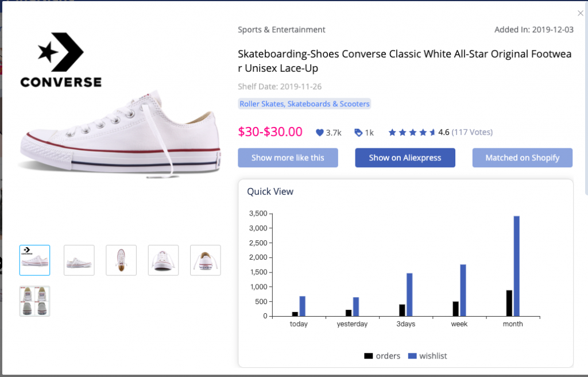This screenshot has width=588, height=377.
Task: Select thumbnail with Converse logo and shoe
Action: (x=34, y=260)
